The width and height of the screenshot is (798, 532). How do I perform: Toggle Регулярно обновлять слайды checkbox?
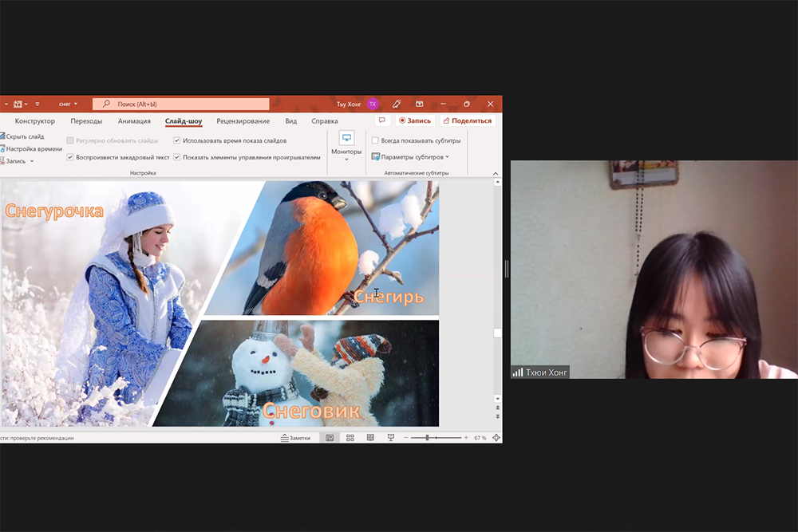69,140
